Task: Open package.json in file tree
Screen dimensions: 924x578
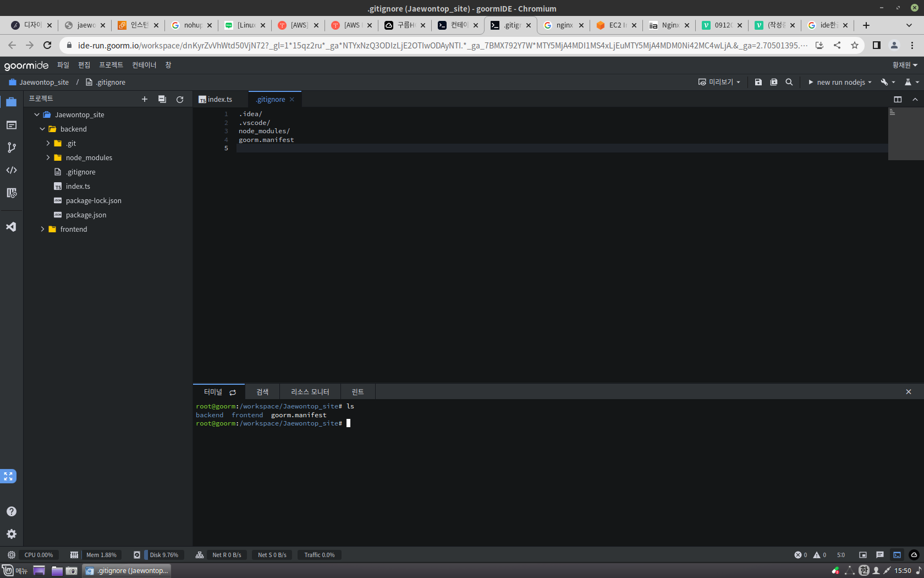Action: (x=86, y=215)
